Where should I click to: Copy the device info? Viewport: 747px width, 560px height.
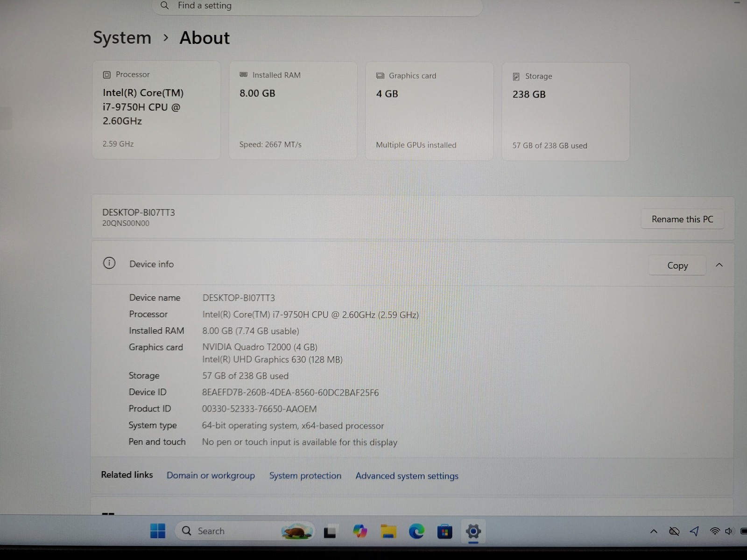(677, 265)
